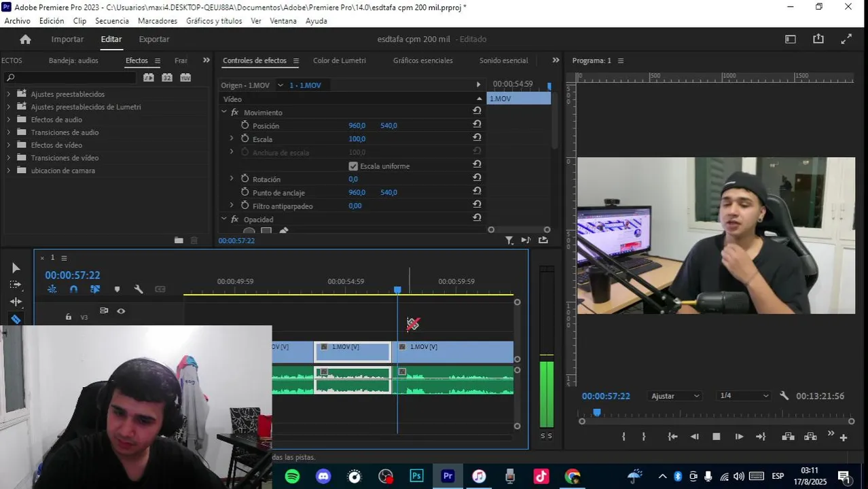Select the Track Select Forward tool
Image resolution: width=868 pixels, height=489 pixels.
pyautogui.click(x=16, y=285)
